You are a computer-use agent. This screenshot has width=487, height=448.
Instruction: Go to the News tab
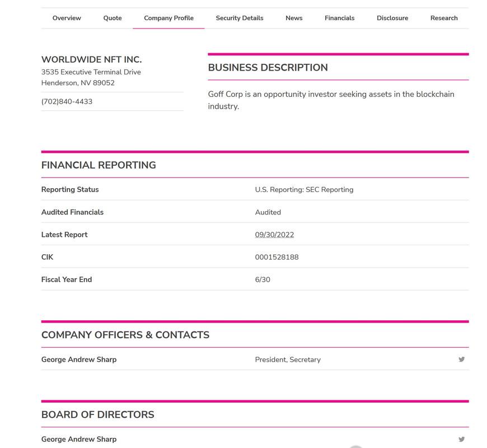[294, 18]
